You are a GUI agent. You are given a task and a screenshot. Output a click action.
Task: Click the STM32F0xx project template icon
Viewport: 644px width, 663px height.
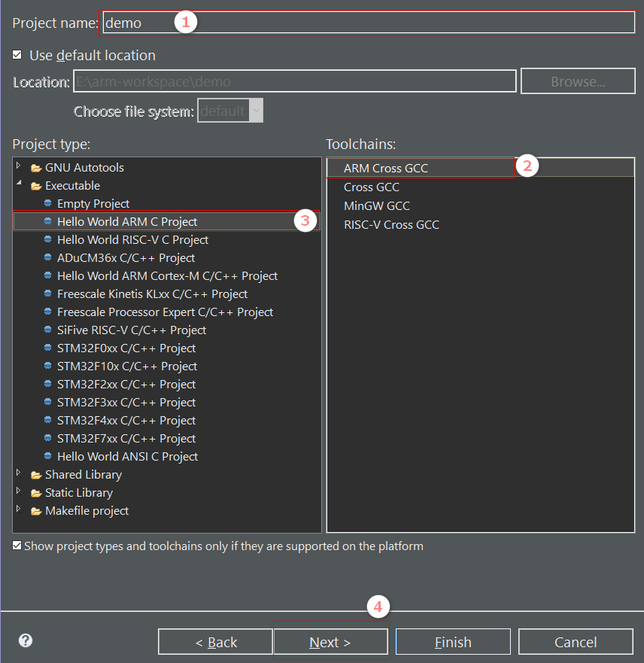point(48,348)
